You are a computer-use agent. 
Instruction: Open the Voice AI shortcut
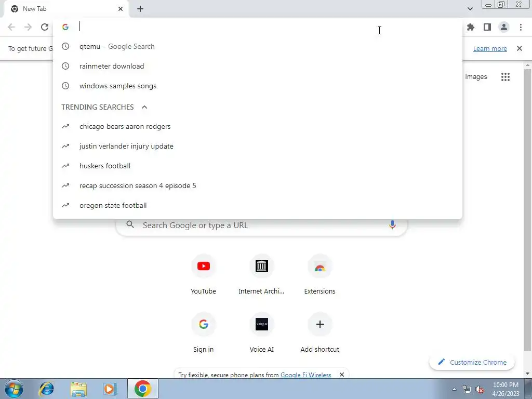click(261, 333)
